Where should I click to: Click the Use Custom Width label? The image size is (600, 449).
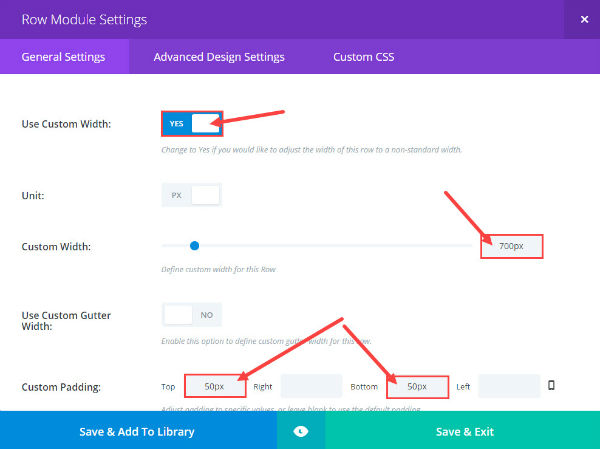click(x=66, y=124)
